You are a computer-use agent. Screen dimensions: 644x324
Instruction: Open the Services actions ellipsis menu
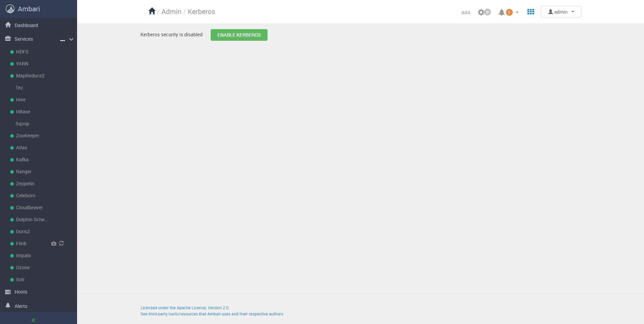click(62, 40)
